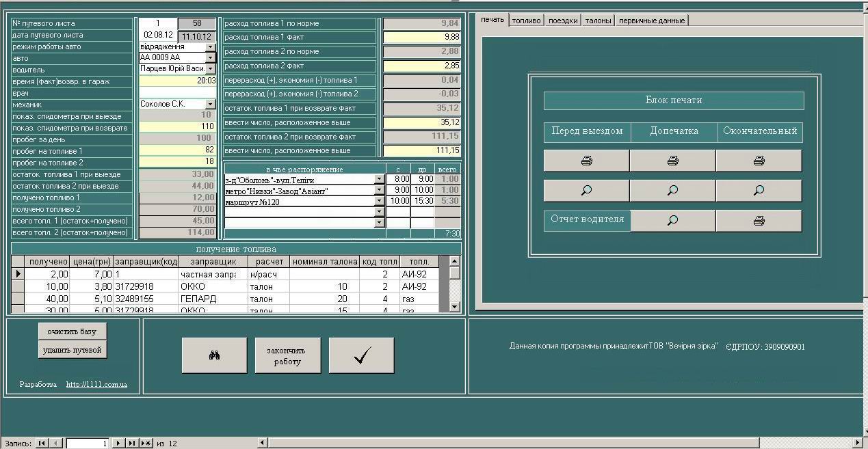Go to the next record

pyautogui.click(x=118, y=444)
